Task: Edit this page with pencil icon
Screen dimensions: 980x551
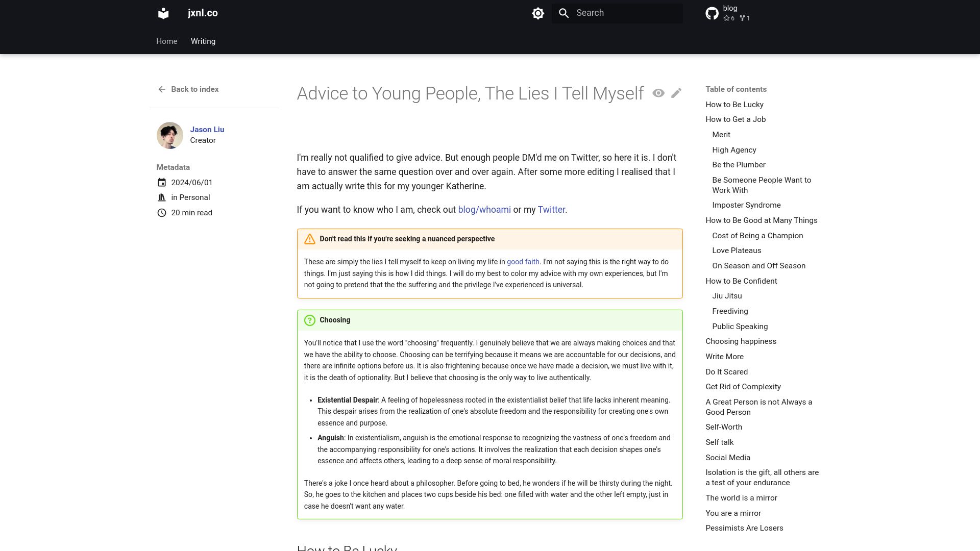Action: pyautogui.click(x=676, y=93)
